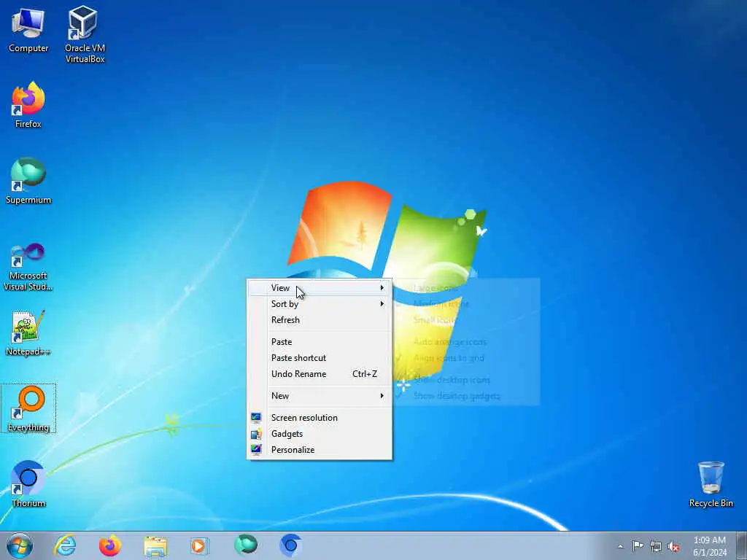Screen dimensions: 747x560
Task: Select the Thorium desktop shortcut
Action: coord(28,484)
